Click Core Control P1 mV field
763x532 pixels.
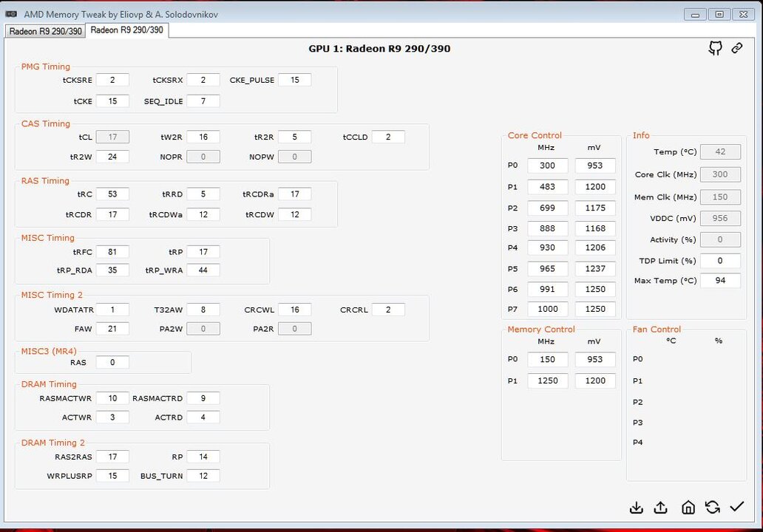click(x=595, y=187)
